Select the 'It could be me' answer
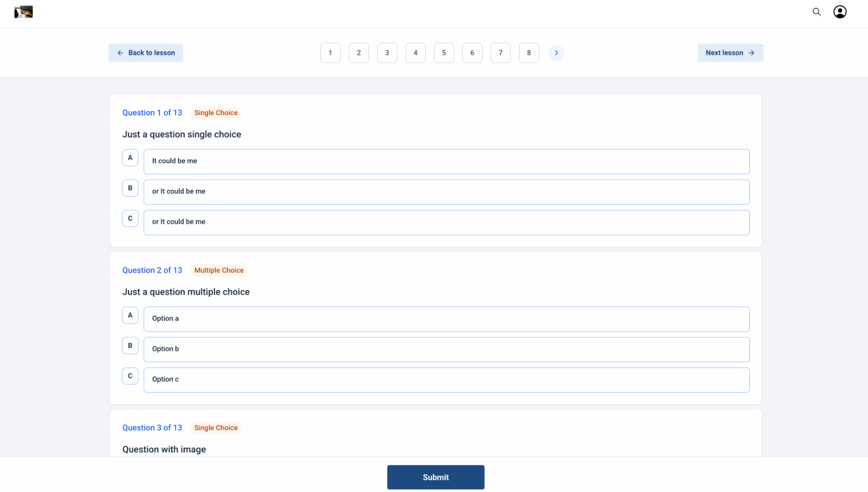 [446, 161]
